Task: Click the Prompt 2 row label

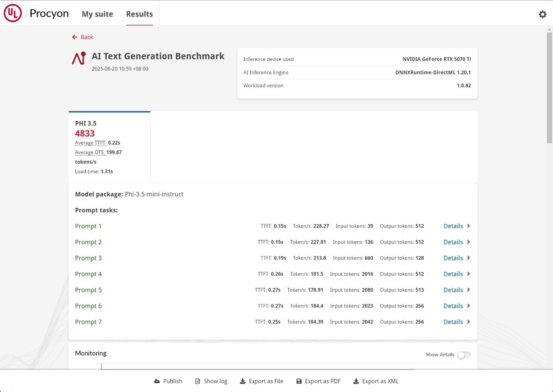Action: point(88,242)
